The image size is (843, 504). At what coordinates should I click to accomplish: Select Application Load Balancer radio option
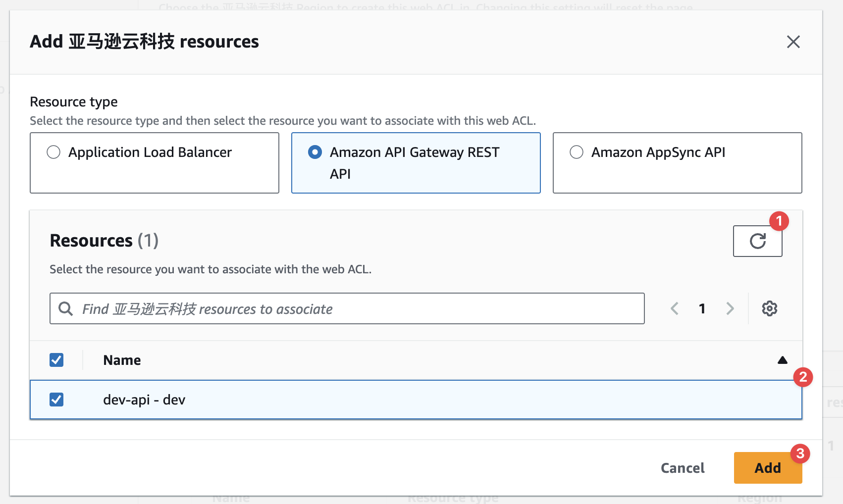point(53,152)
